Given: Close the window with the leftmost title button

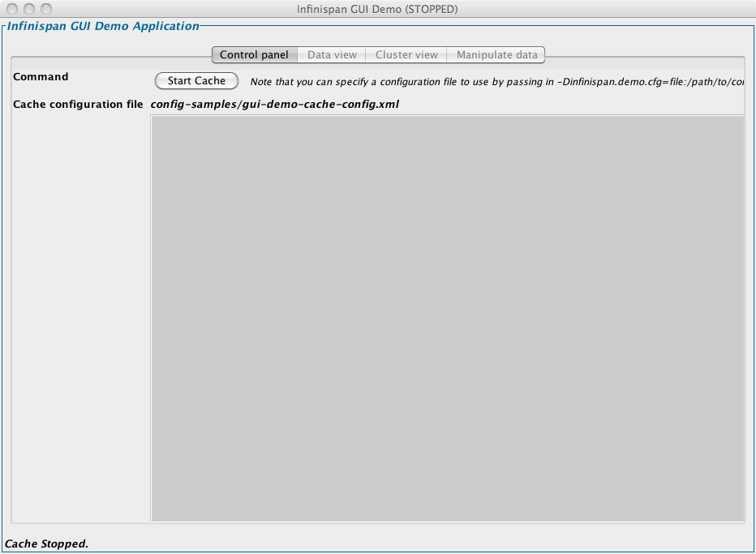Looking at the screenshot, I should point(12,9).
